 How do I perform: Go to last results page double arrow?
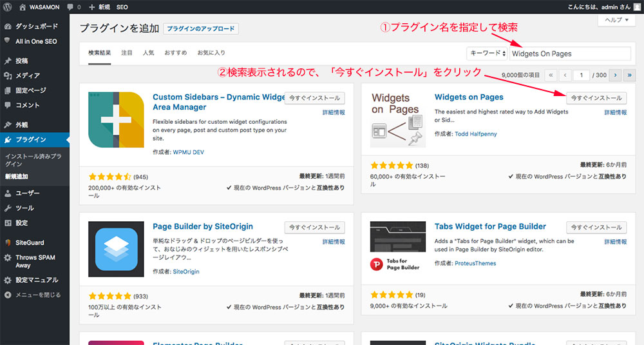coord(630,75)
